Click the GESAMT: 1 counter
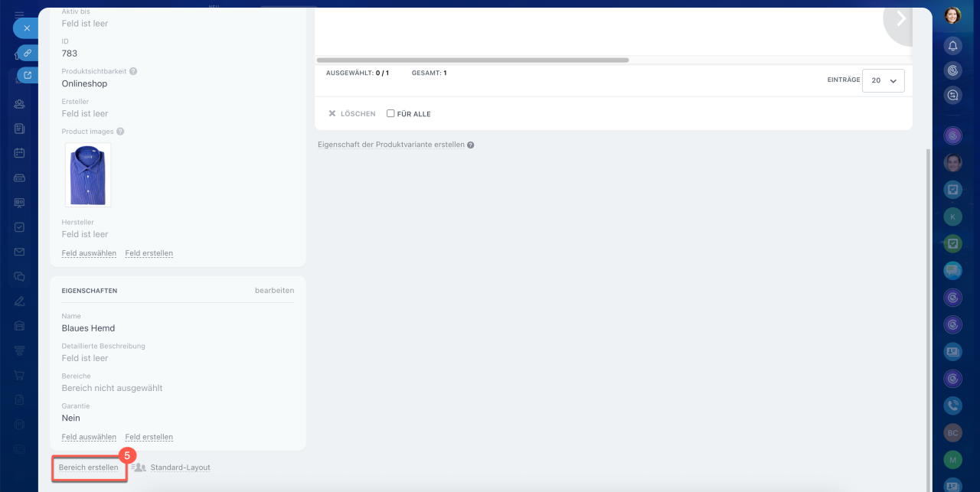The width and height of the screenshot is (980, 492). [x=429, y=73]
